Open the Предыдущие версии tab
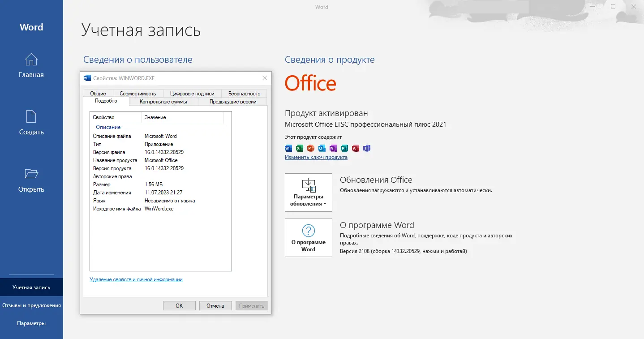Image resolution: width=644 pixels, height=339 pixels. click(233, 102)
